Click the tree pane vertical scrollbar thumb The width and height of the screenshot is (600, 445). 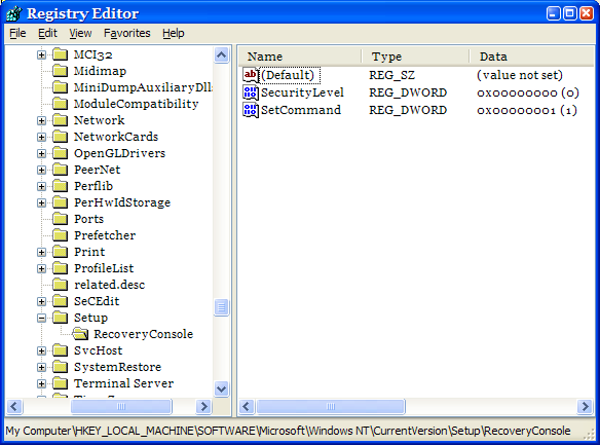point(222,307)
